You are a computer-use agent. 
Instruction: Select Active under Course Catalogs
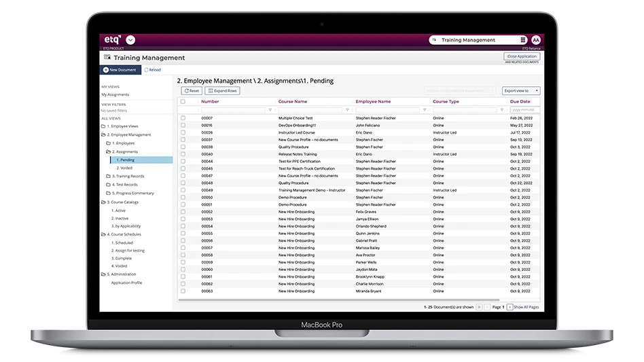click(120, 211)
